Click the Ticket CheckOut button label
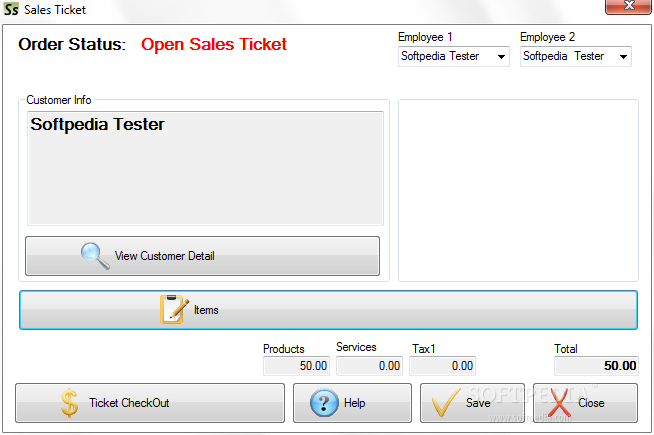The image size is (654, 435). coord(129,403)
